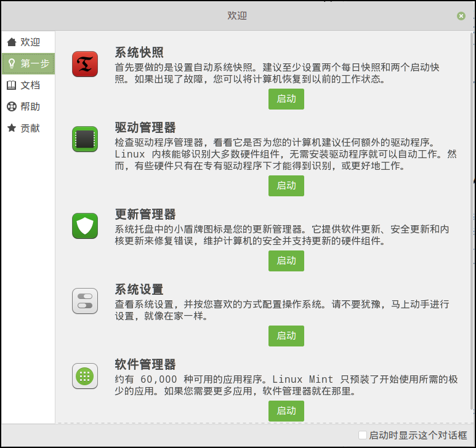Click the book icon beside 文档
This screenshot has height=448, width=476.
tap(12, 86)
